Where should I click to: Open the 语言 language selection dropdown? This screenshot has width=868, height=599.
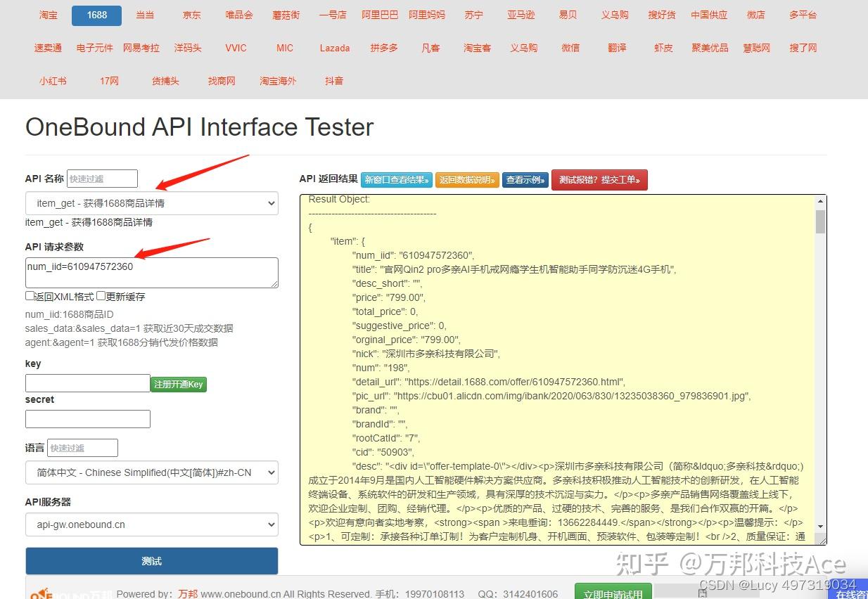[x=151, y=472]
